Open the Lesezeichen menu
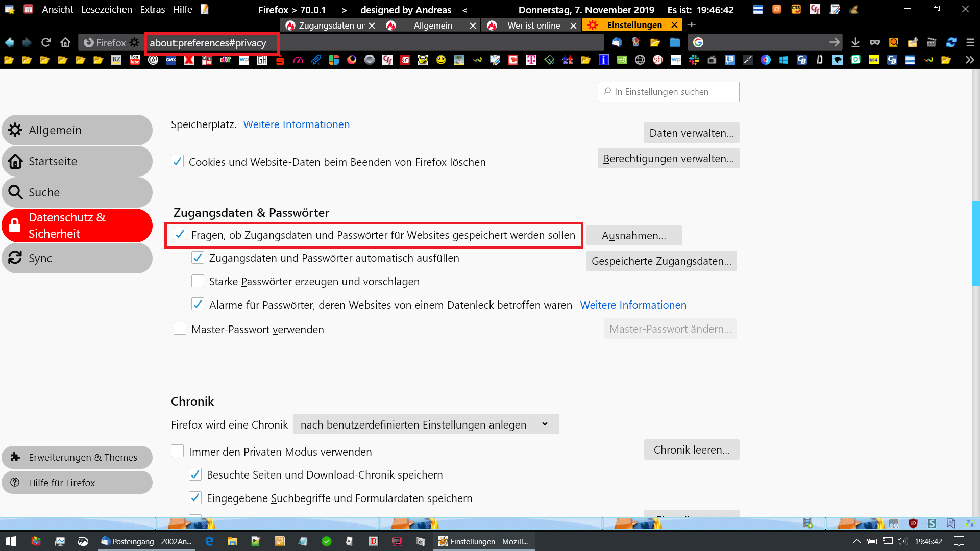The image size is (980, 551). click(x=106, y=9)
